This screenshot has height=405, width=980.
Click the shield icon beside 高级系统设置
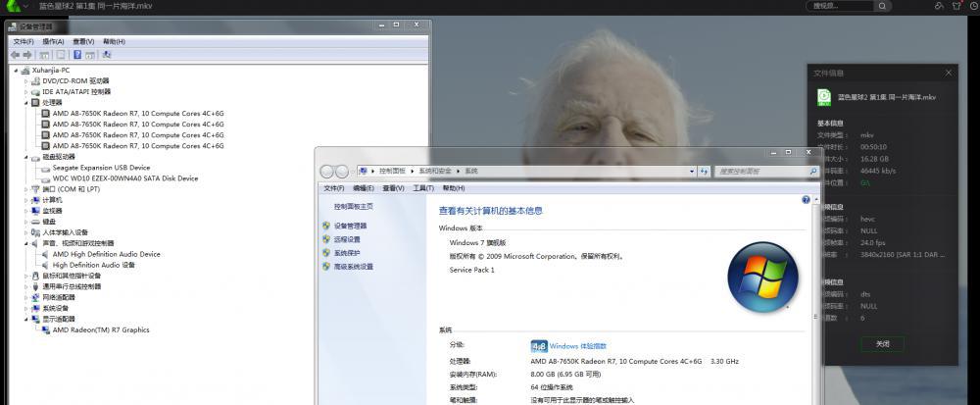tap(326, 267)
